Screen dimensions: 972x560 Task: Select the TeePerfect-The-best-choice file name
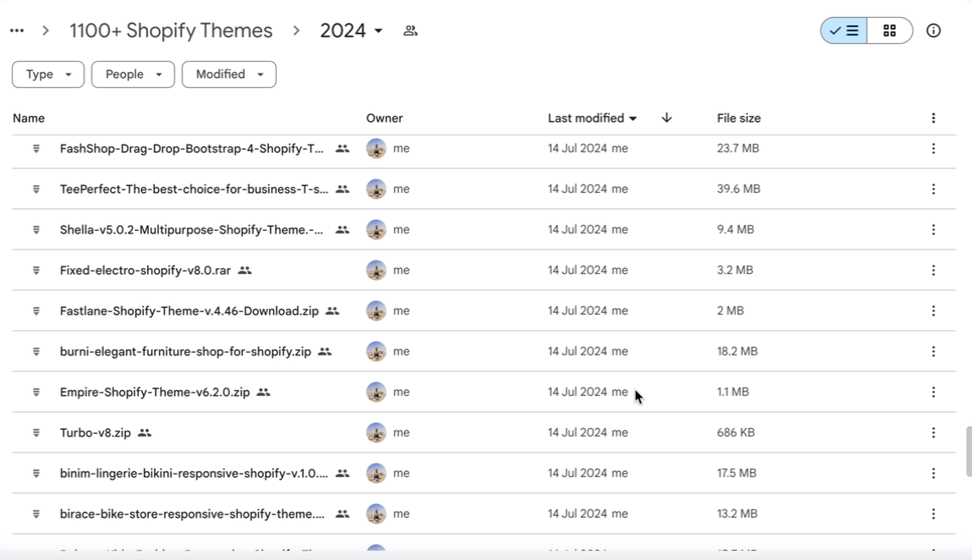click(194, 189)
